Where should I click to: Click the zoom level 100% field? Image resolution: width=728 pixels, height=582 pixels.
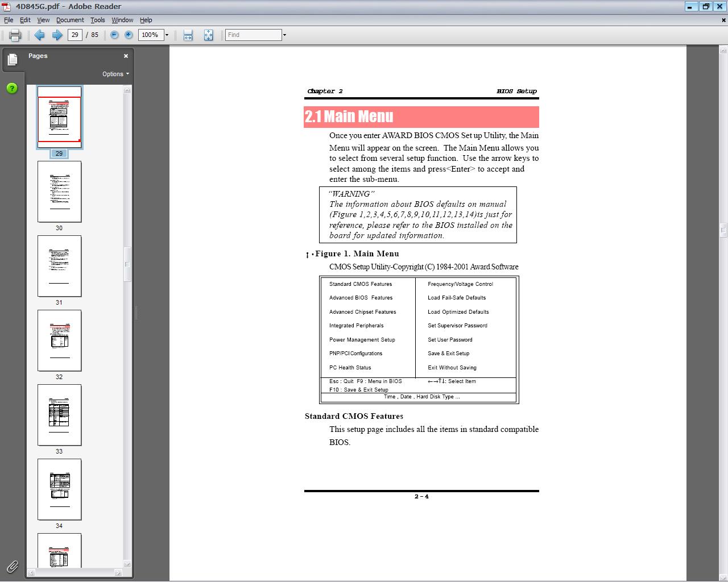pos(151,35)
